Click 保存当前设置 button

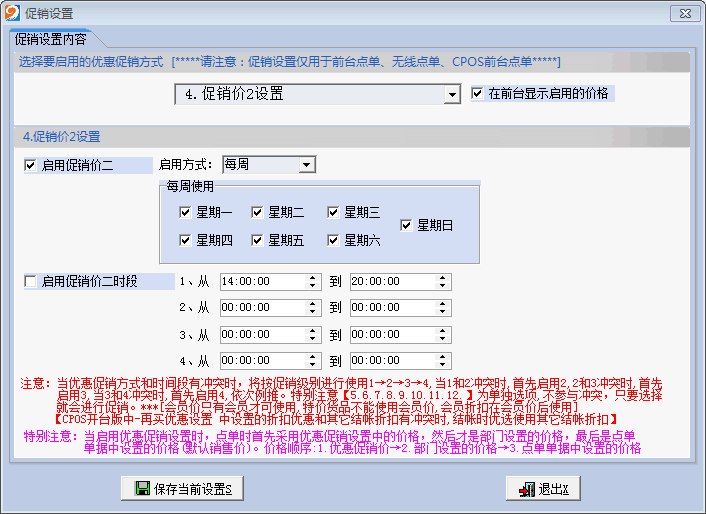(182, 489)
